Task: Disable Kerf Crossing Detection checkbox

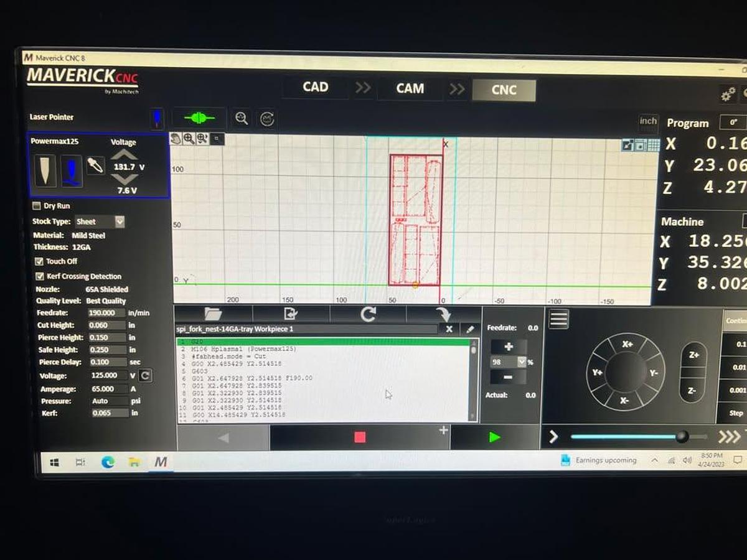Action: click(39, 276)
